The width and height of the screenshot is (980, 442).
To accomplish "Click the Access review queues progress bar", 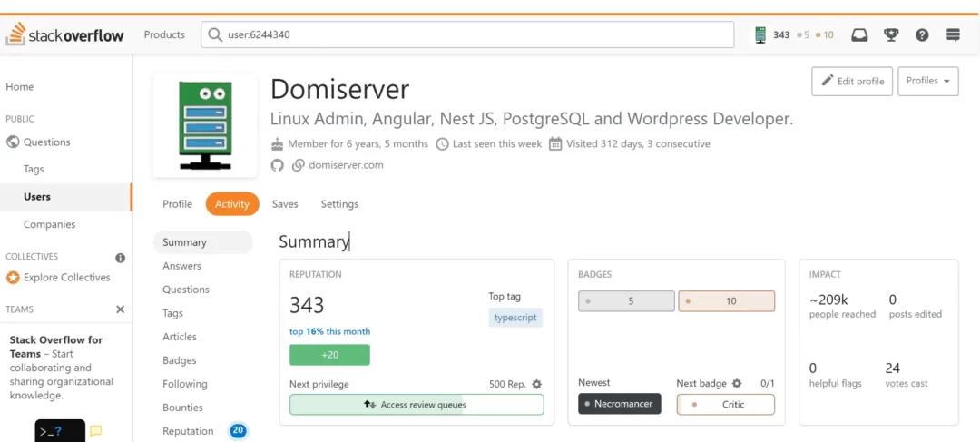I will pyautogui.click(x=416, y=405).
